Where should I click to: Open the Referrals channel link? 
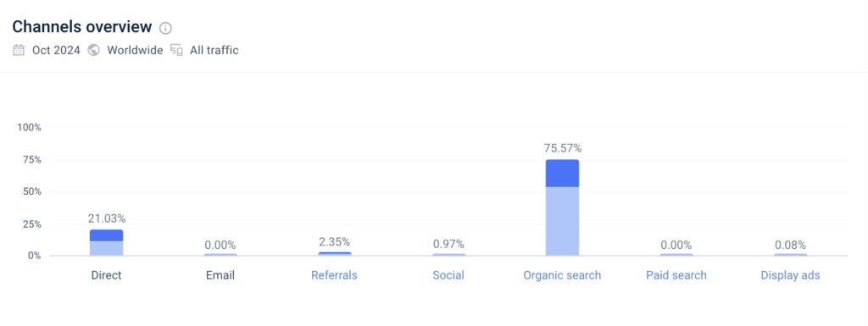click(x=334, y=275)
